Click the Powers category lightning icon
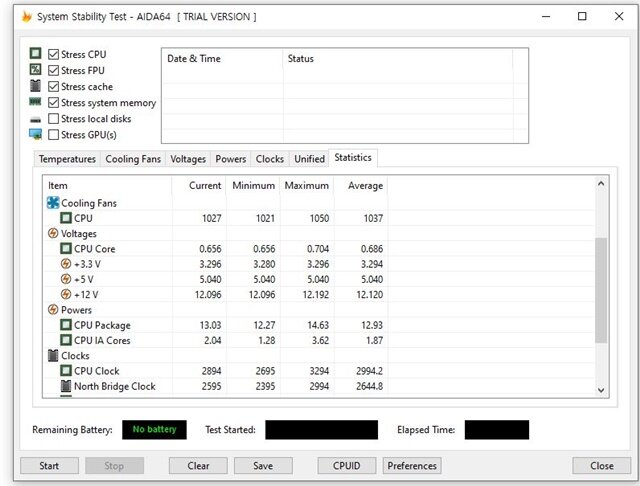Screen dimensions: 640x486 pos(53,310)
